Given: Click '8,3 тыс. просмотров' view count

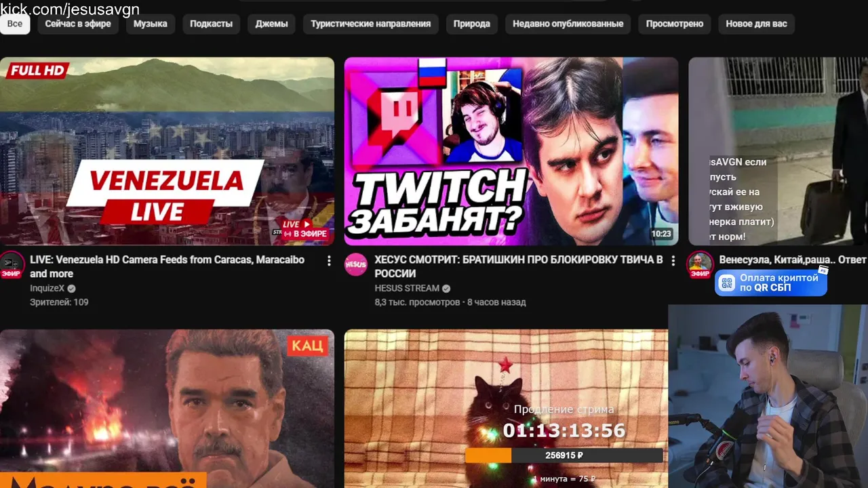Looking at the screenshot, I should 417,302.
